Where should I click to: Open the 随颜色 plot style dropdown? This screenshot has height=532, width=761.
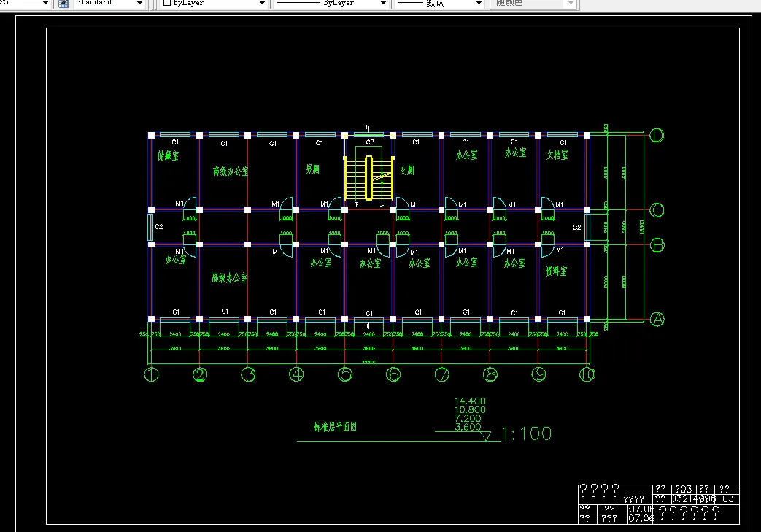tap(533, 4)
